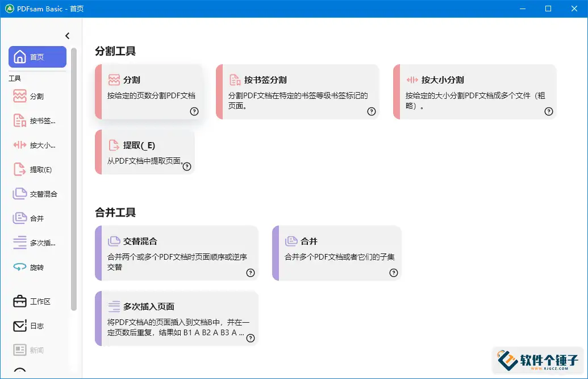
Task: Click the 旋转 sidebar label
Action: coord(37,267)
